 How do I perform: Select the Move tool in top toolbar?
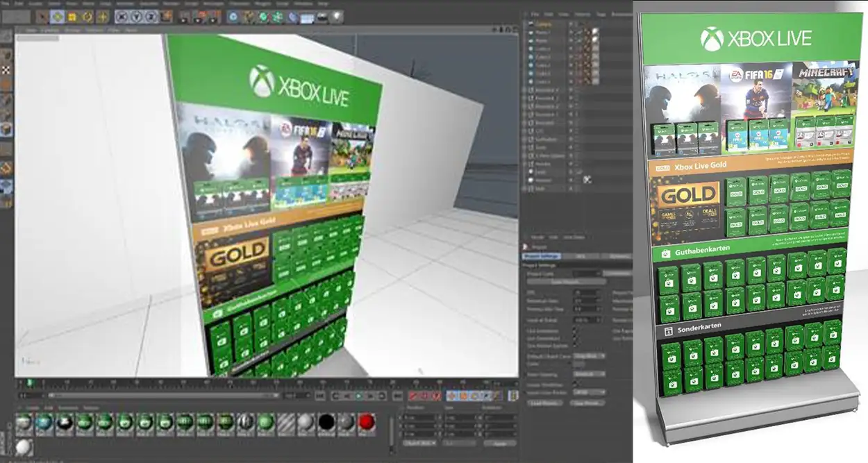point(57,16)
